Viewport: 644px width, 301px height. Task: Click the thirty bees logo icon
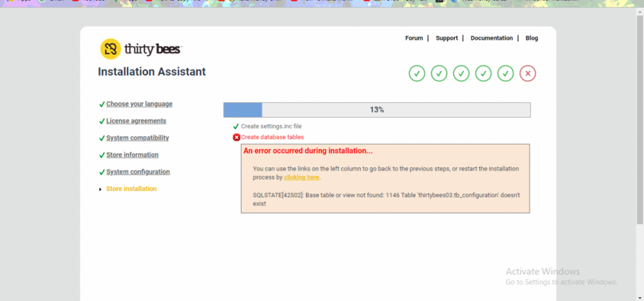110,49
